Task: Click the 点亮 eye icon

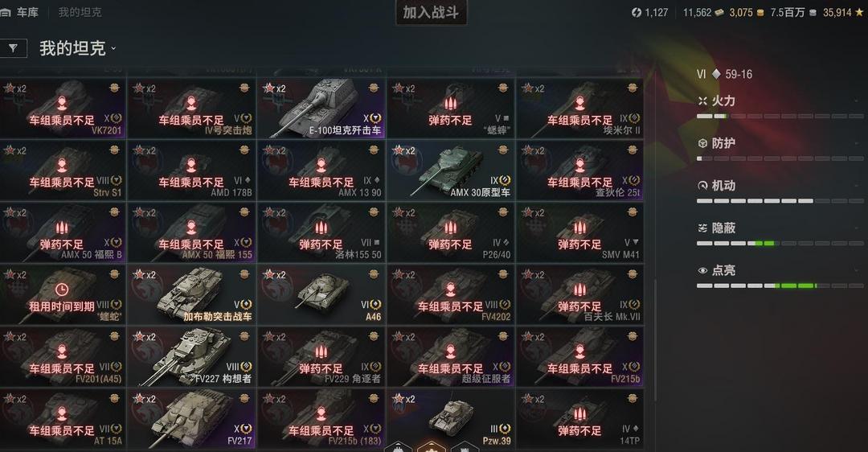Action: [x=702, y=270]
